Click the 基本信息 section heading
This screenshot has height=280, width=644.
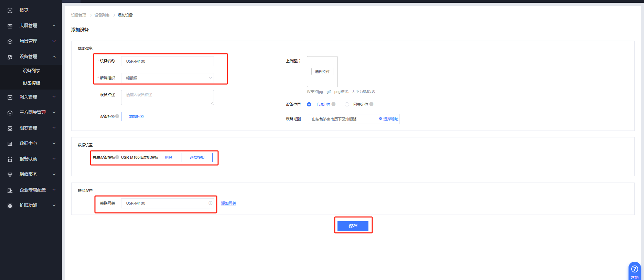point(85,49)
